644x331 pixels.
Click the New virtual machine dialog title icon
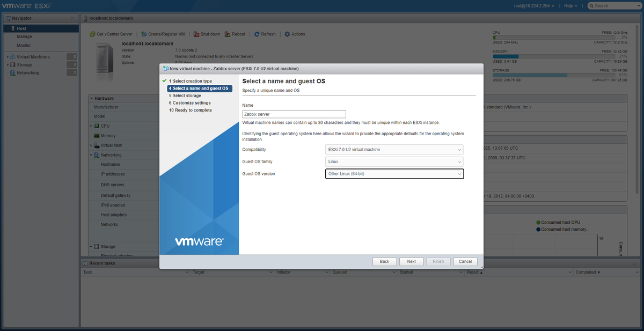click(x=166, y=68)
